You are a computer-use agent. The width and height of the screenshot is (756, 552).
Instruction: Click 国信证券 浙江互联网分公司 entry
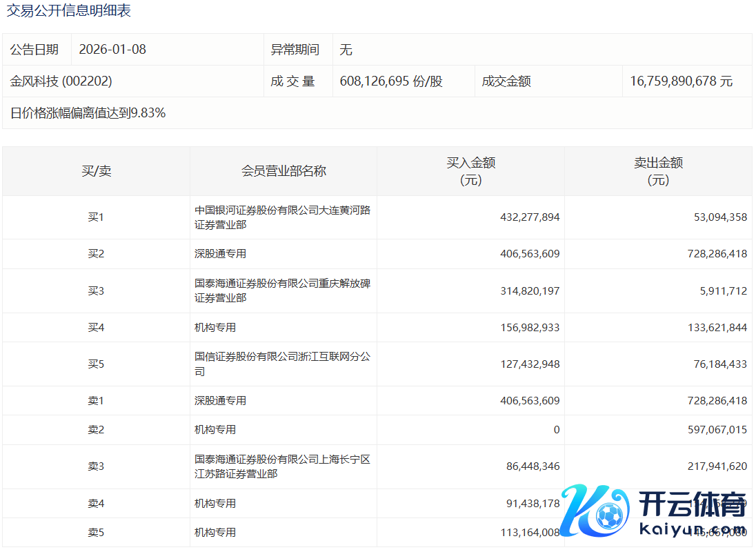282,364
